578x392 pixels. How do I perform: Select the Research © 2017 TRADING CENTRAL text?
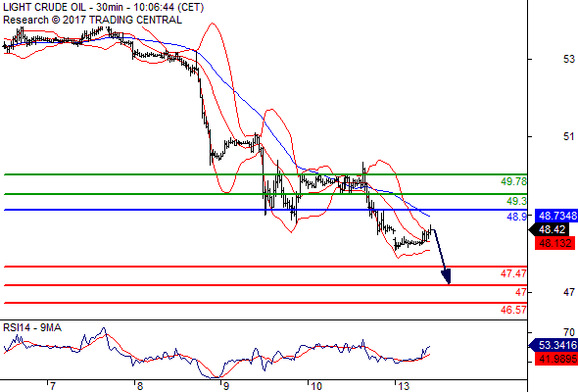tap(92, 20)
